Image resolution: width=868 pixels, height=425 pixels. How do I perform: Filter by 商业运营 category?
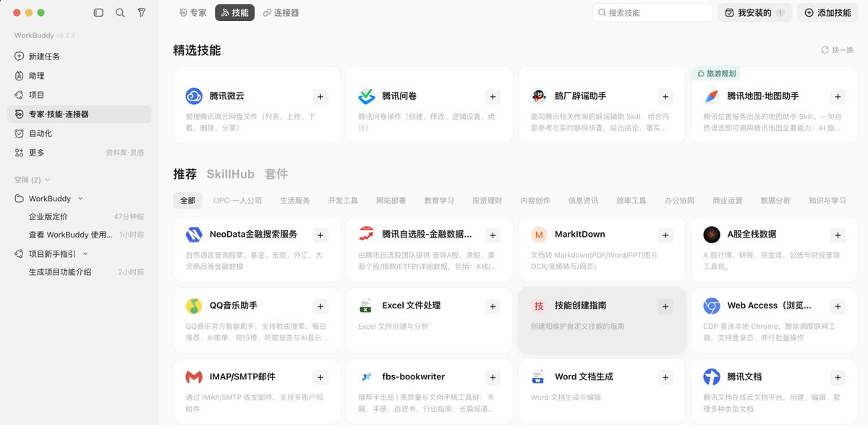727,201
